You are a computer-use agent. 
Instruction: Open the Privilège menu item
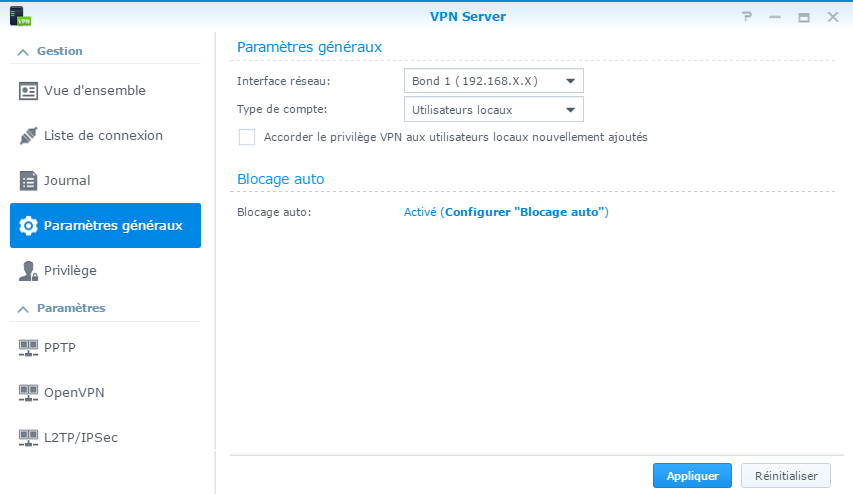coord(70,271)
